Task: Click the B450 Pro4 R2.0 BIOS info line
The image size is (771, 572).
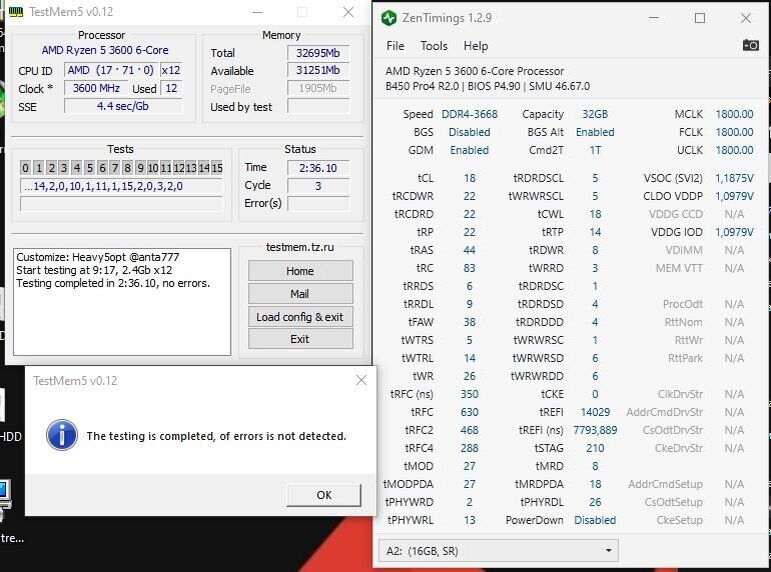Action: (487, 87)
